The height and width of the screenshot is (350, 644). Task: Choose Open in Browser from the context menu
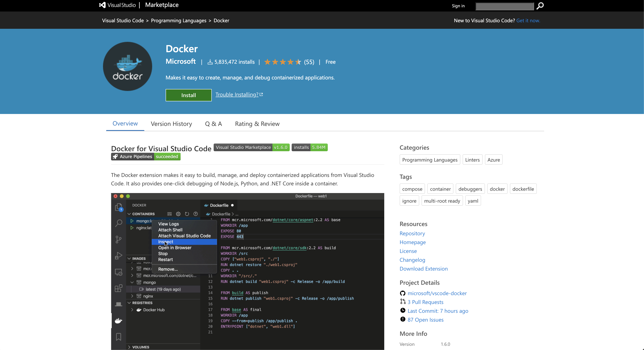point(174,248)
